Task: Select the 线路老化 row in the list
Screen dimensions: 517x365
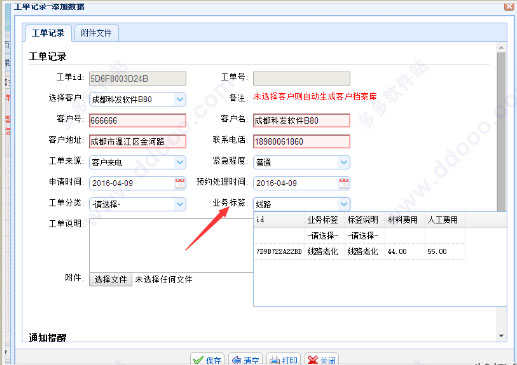Action: pos(359,251)
